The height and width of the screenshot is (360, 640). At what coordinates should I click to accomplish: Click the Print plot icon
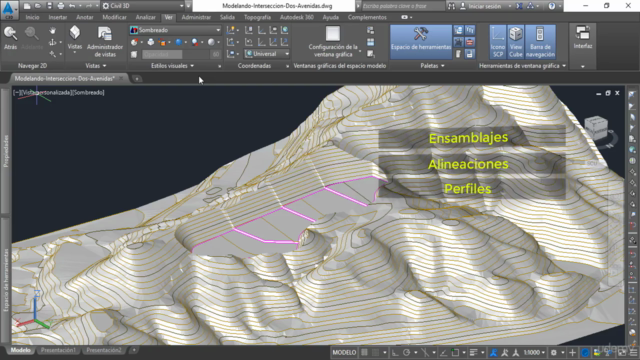[60, 6]
